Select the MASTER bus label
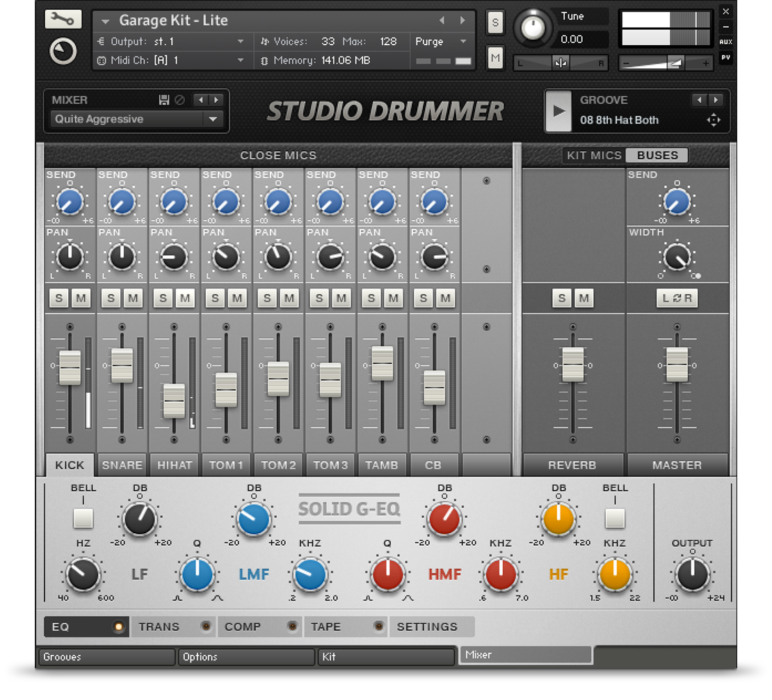Image resolution: width=772 pixels, height=700 pixels. [677, 465]
